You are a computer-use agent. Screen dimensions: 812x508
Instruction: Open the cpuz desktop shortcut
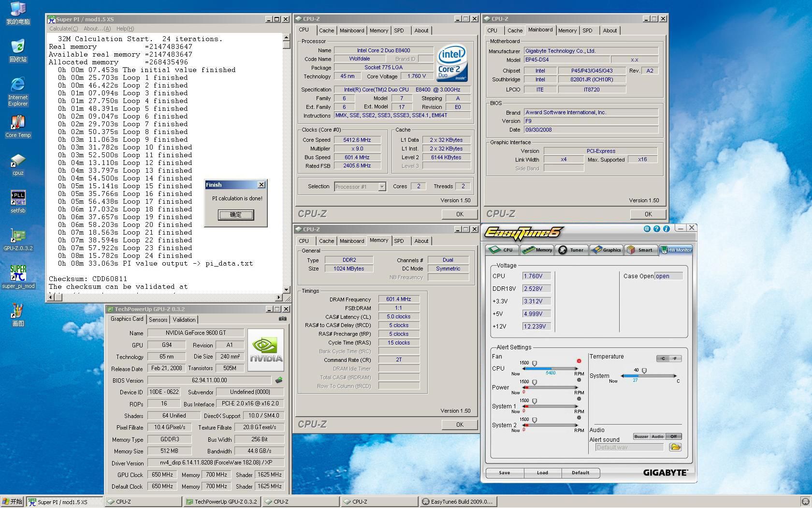pyautogui.click(x=18, y=164)
